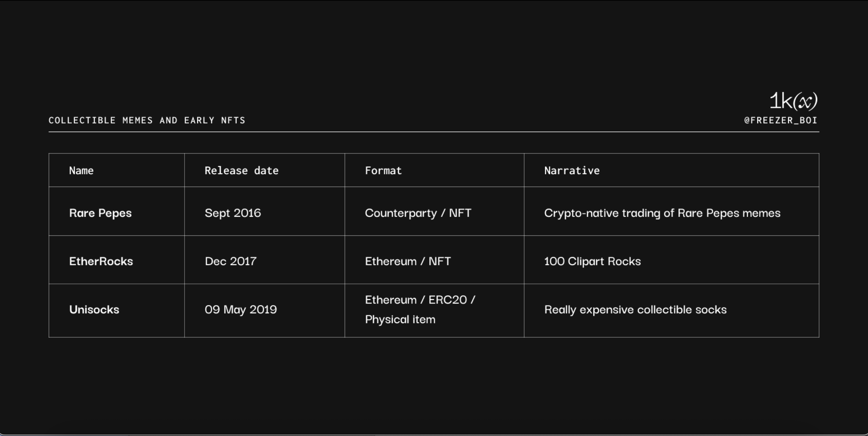Click the Narrative column header

coord(572,171)
